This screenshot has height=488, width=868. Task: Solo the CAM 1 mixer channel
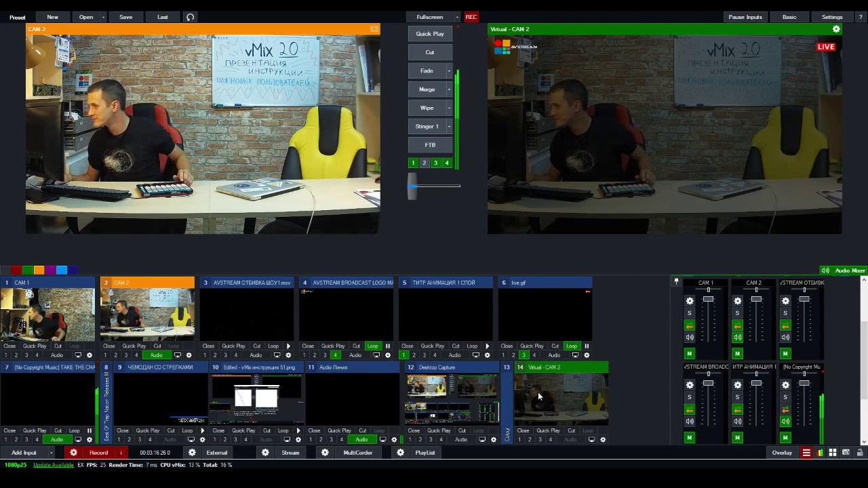(x=690, y=313)
